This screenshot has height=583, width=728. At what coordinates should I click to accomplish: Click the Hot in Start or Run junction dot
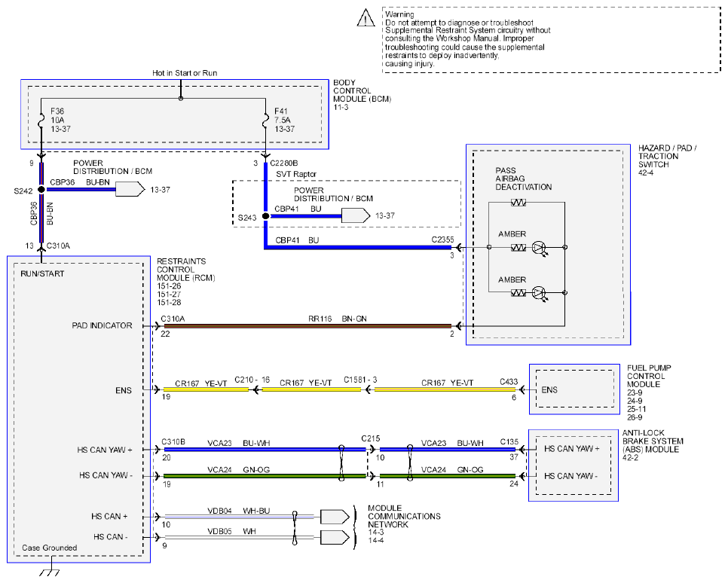click(x=181, y=99)
